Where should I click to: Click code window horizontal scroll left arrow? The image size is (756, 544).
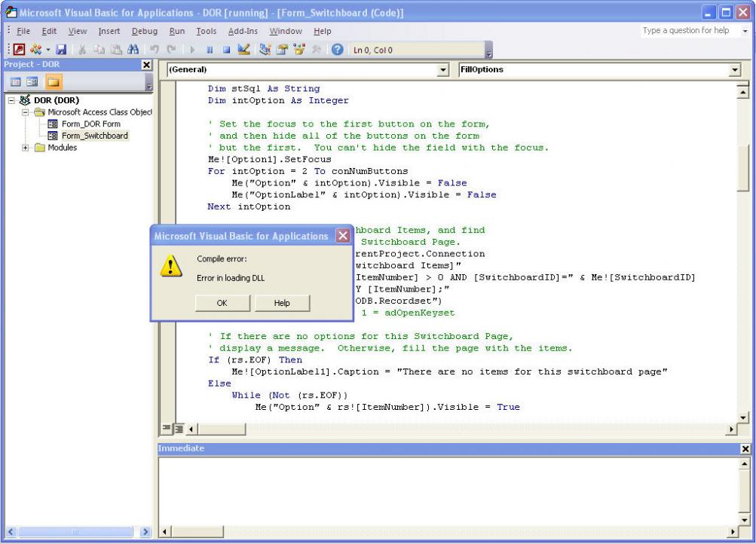pos(191,429)
